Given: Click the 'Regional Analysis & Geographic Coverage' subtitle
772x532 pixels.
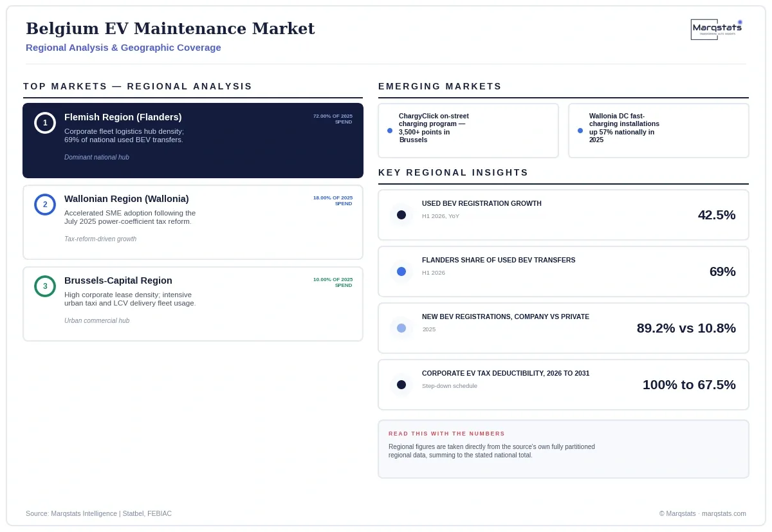Looking at the screenshot, I should pos(124,48).
